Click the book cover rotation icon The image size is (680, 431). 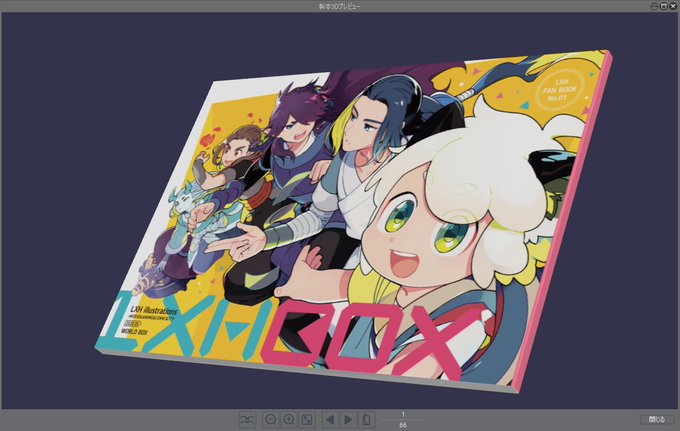tap(366, 420)
